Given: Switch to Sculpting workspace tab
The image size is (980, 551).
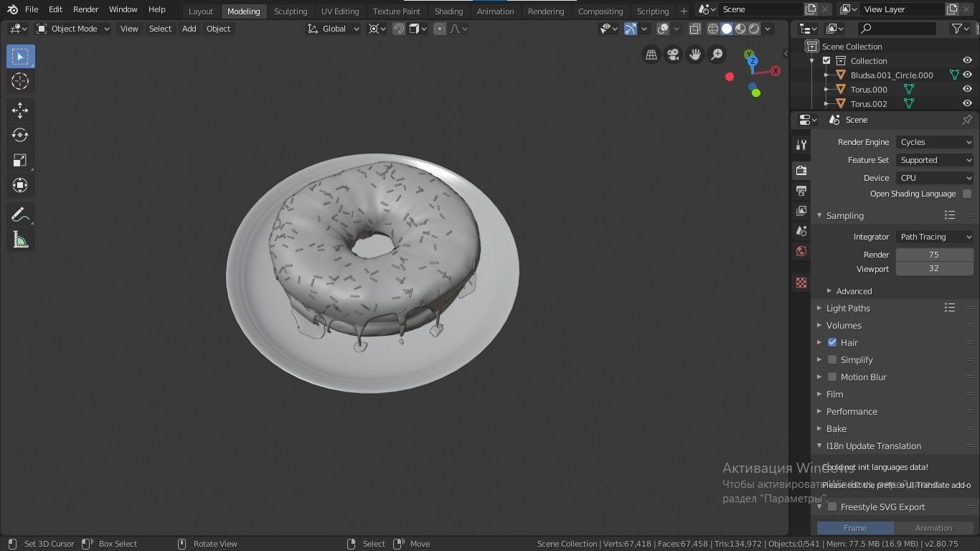Looking at the screenshot, I should 291,11.
